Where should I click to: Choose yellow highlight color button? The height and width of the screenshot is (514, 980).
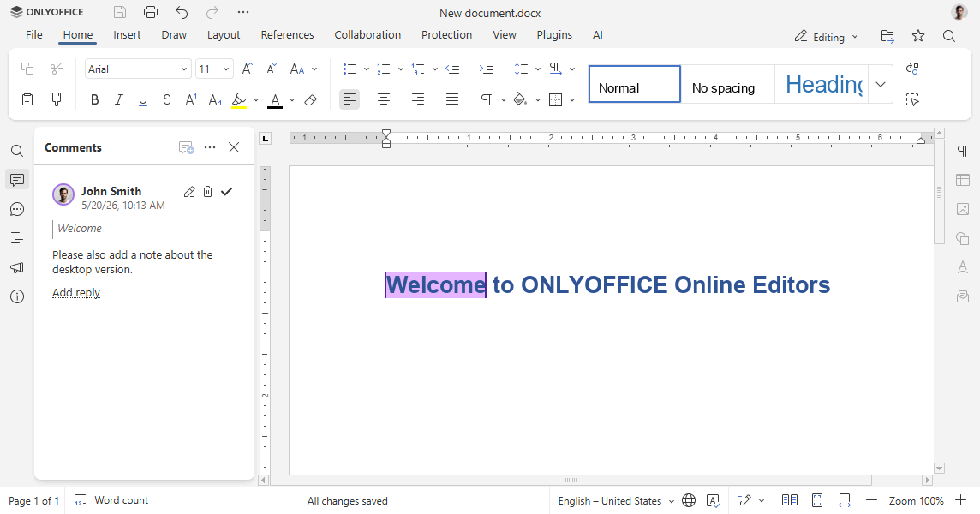click(x=239, y=99)
